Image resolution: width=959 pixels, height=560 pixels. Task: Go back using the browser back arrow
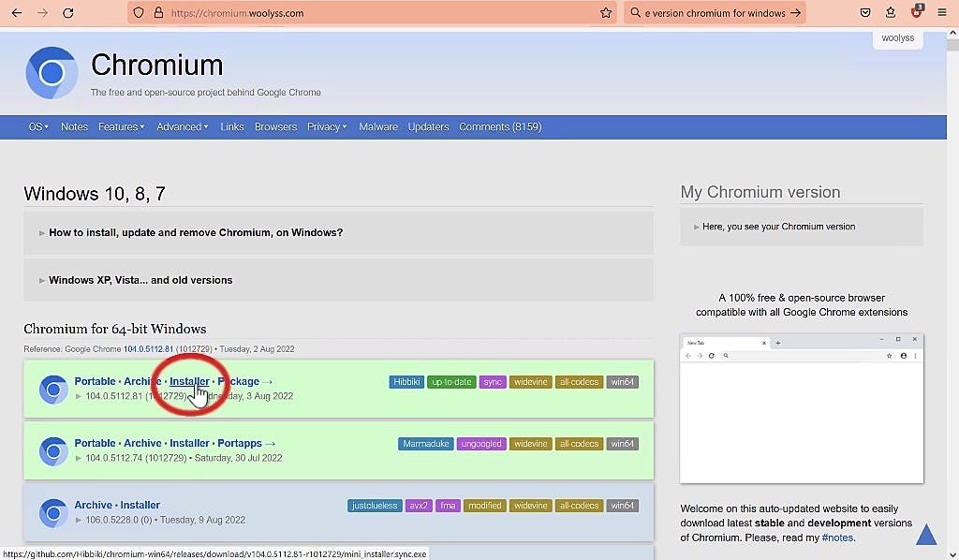[17, 12]
